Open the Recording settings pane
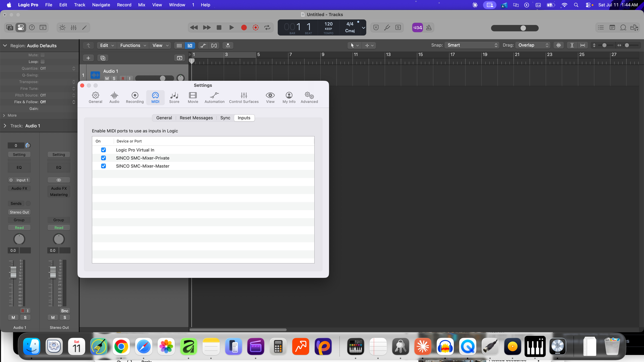The image size is (644, 362). pyautogui.click(x=135, y=97)
